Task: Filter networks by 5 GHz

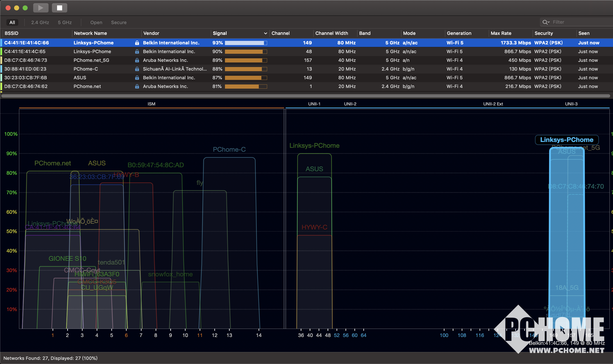Action: [x=65, y=22]
